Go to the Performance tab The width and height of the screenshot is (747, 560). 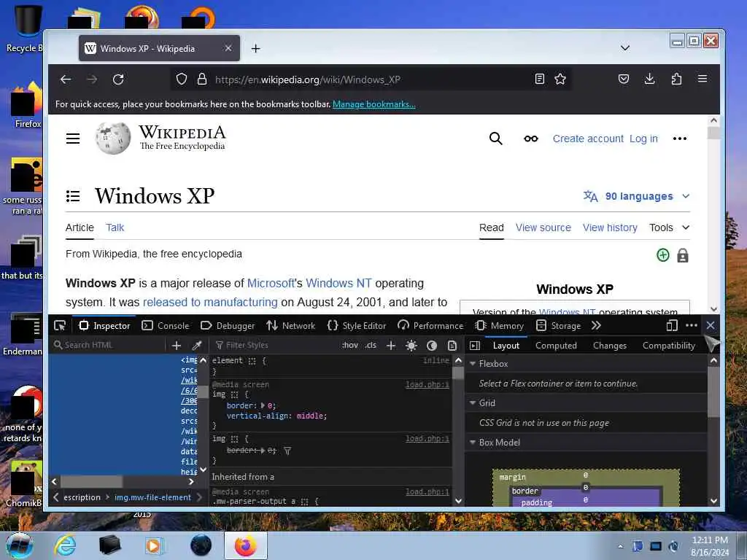(430, 326)
